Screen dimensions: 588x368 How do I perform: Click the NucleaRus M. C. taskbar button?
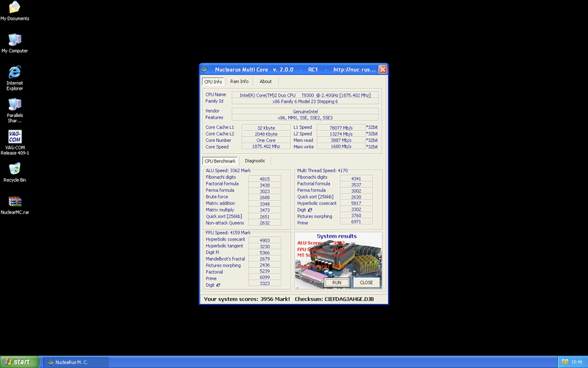pyautogui.click(x=76, y=362)
